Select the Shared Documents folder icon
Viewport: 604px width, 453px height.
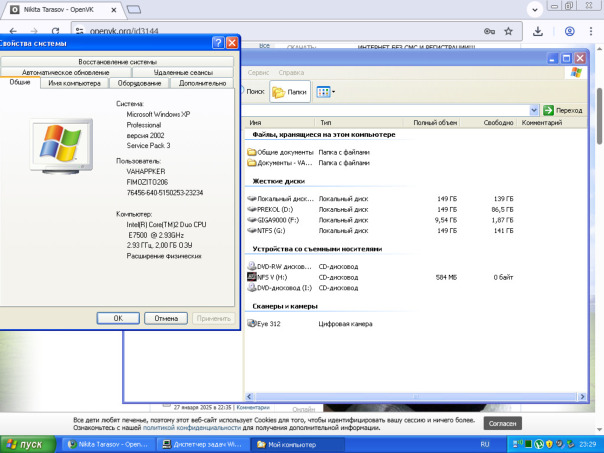coord(252,152)
